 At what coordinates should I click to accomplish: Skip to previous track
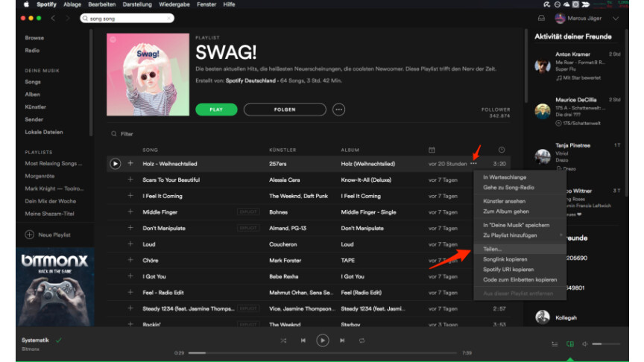(303, 340)
